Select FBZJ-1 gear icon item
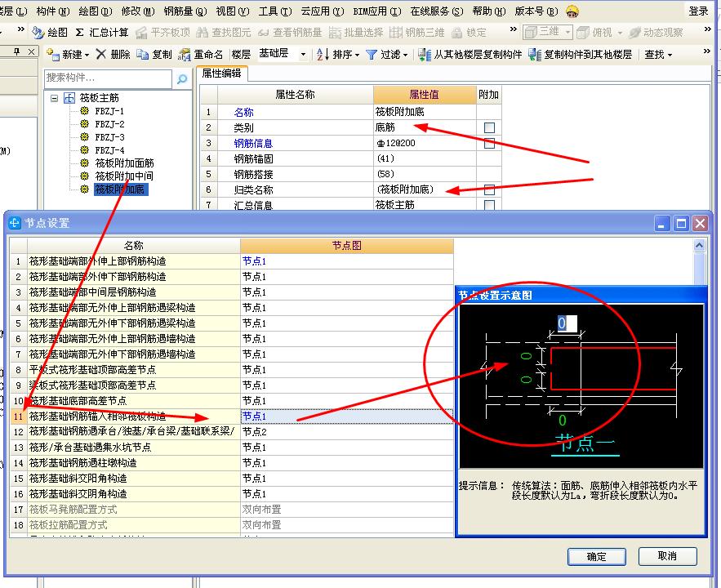Viewport: 721px width, 588px height. pyautogui.click(x=84, y=111)
